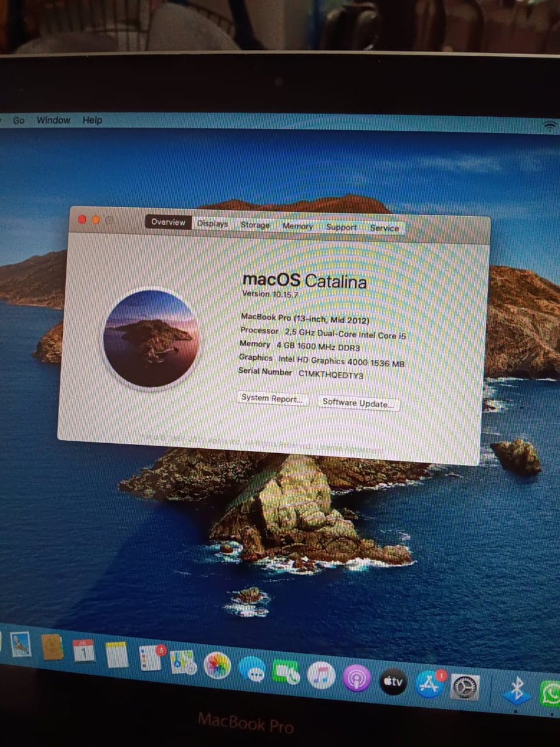Open the Music app in the Dock

click(x=321, y=676)
